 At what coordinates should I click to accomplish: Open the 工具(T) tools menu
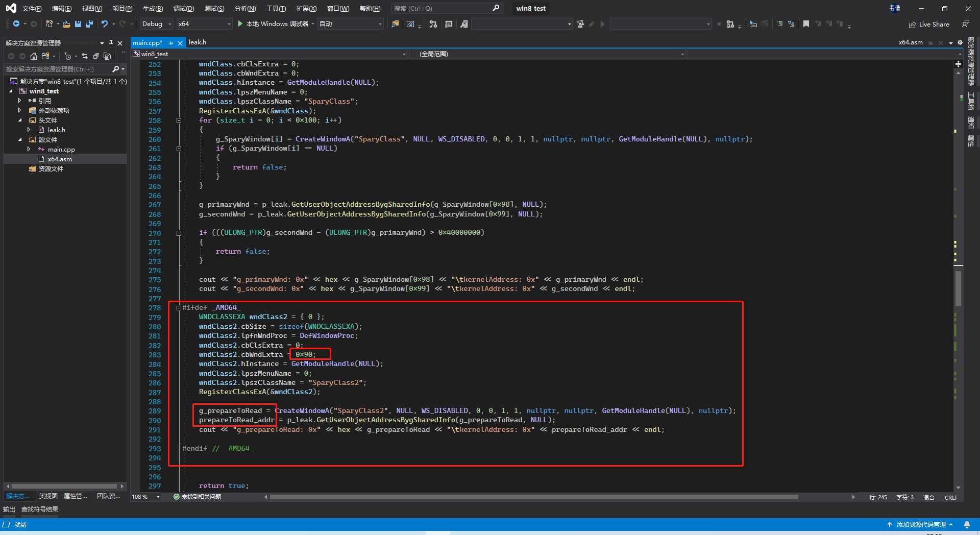(276, 9)
